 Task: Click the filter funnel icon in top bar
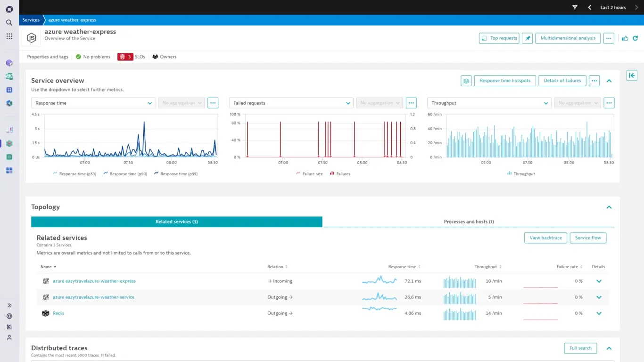click(575, 8)
